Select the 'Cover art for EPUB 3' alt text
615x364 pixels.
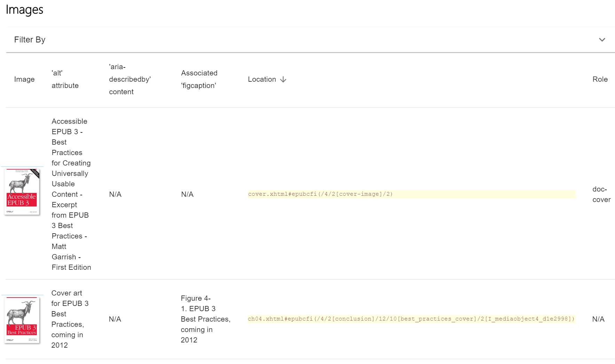(70, 319)
